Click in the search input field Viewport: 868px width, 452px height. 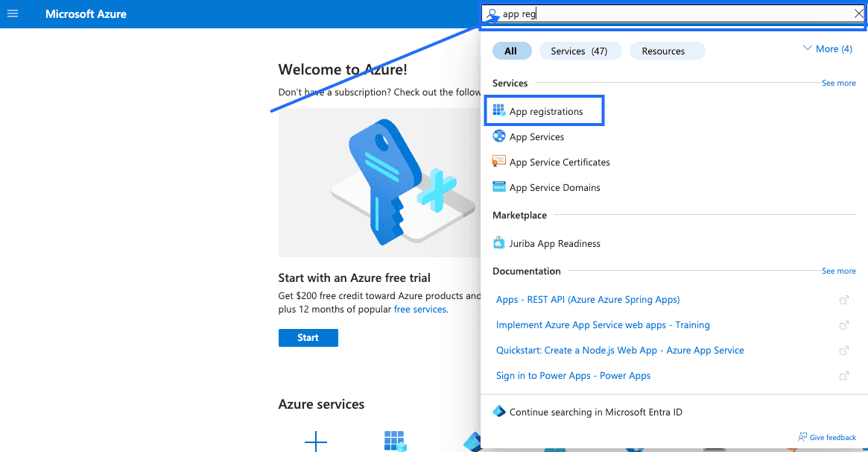coord(671,14)
